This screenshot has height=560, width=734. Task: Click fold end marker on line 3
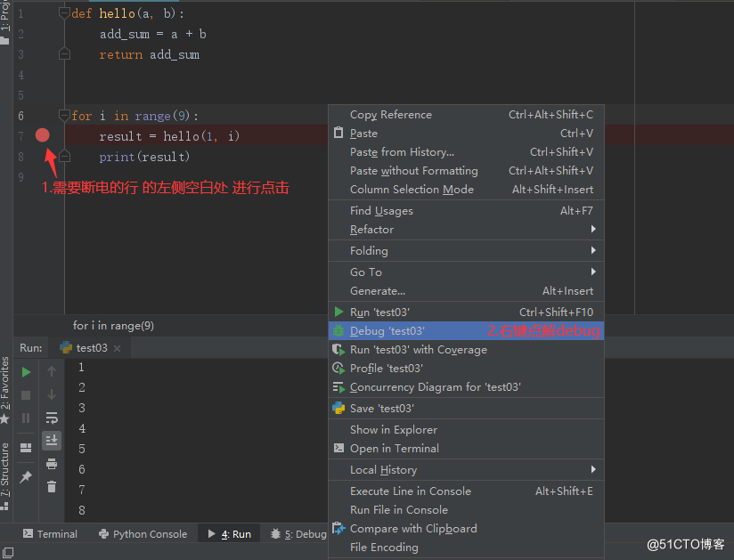tap(65, 54)
